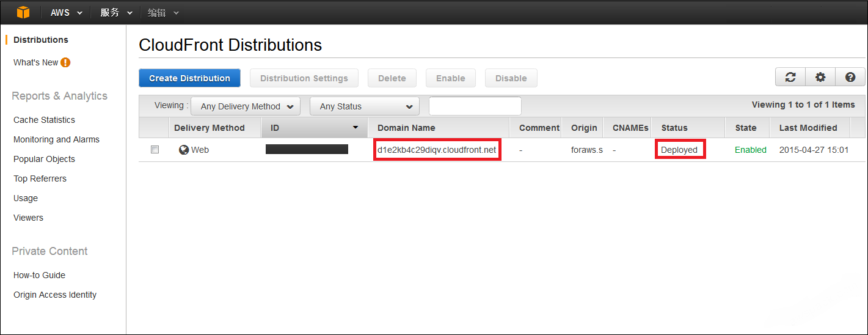Click the Enable button
This screenshot has width=868, height=335.
(451, 78)
